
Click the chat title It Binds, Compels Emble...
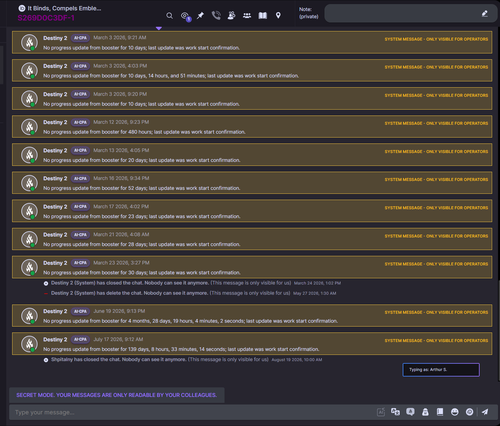64,8
